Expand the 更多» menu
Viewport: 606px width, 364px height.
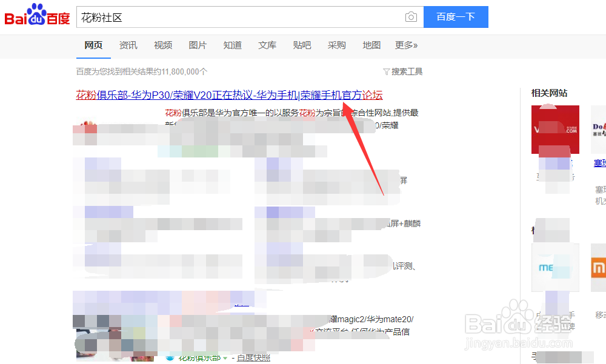406,45
